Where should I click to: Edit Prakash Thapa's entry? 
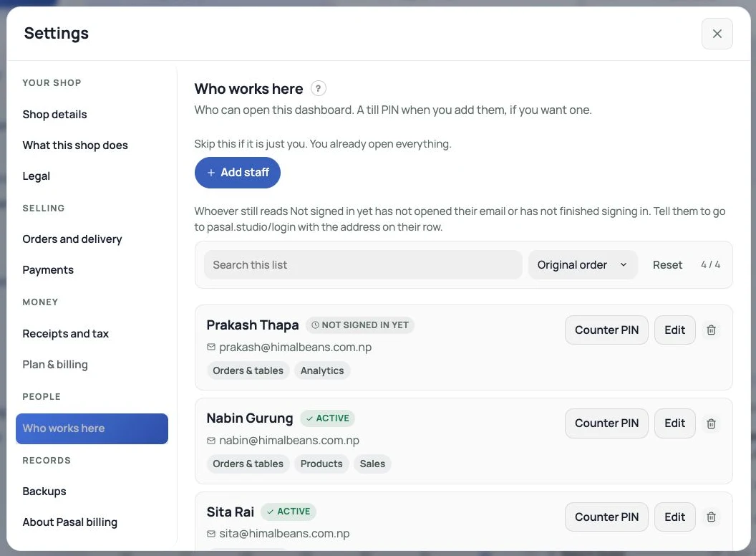(674, 330)
